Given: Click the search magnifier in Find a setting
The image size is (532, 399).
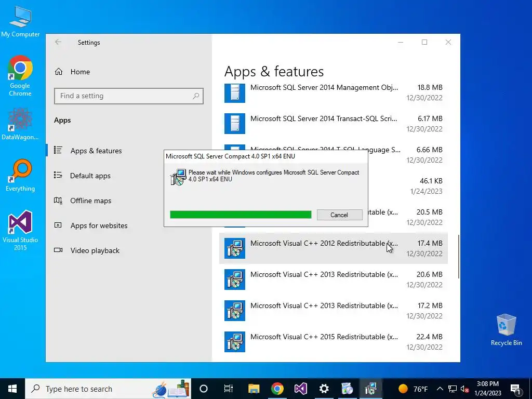Looking at the screenshot, I should point(196,96).
